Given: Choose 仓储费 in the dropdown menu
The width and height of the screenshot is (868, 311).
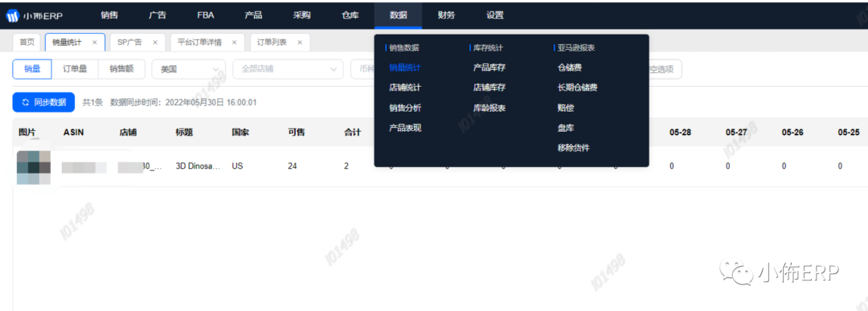Looking at the screenshot, I should point(570,68).
